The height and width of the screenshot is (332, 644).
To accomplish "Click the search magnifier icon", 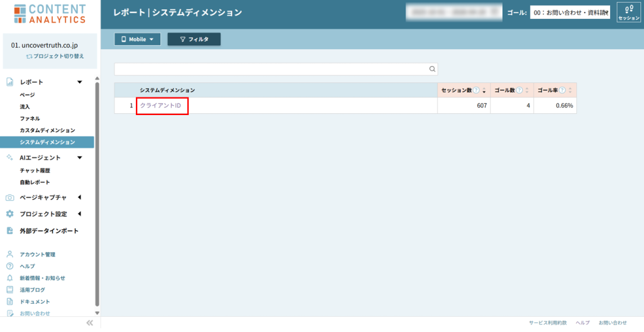I will coord(432,69).
